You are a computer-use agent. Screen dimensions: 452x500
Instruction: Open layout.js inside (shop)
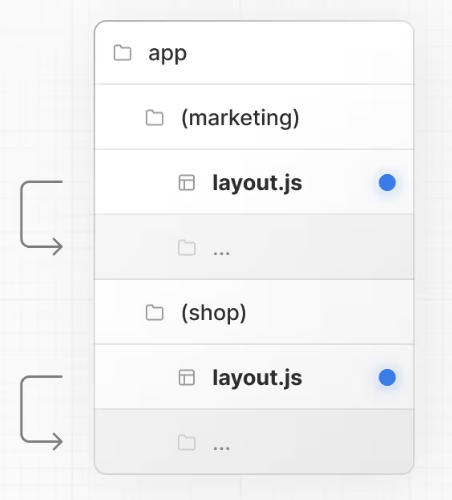pyautogui.click(x=257, y=378)
